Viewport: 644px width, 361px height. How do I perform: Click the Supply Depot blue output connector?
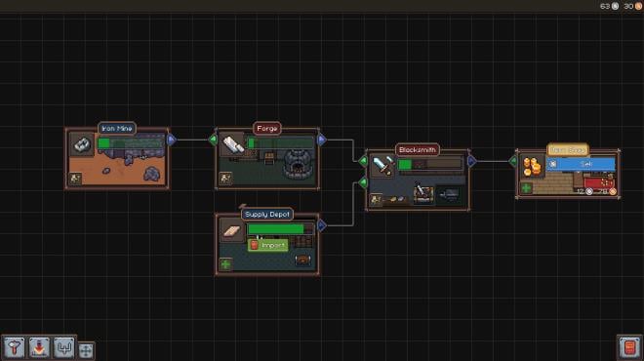(x=322, y=225)
